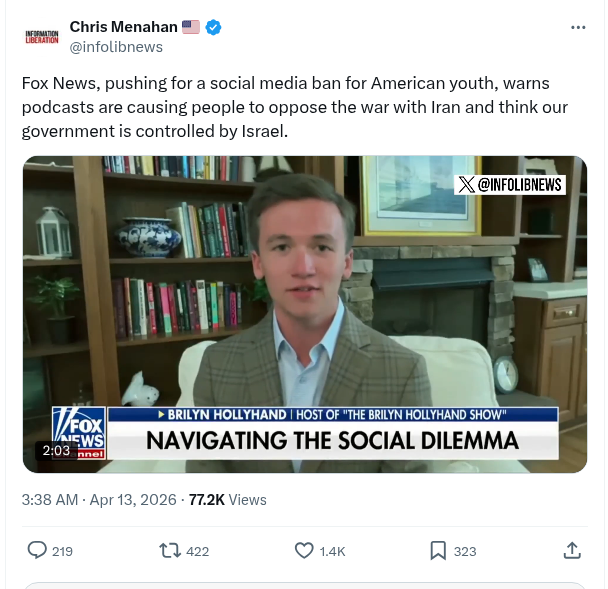Click the 422 reposts count

[x=197, y=551]
